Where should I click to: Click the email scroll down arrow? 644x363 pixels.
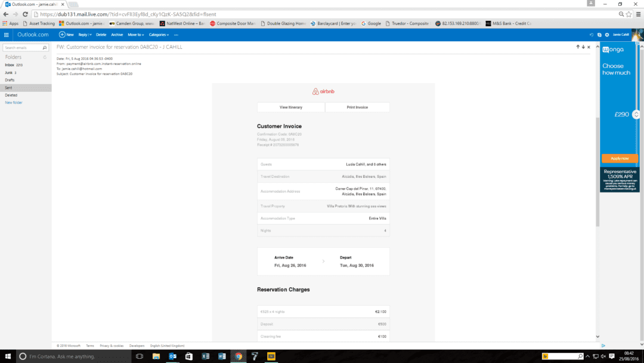pyautogui.click(x=597, y=337)
